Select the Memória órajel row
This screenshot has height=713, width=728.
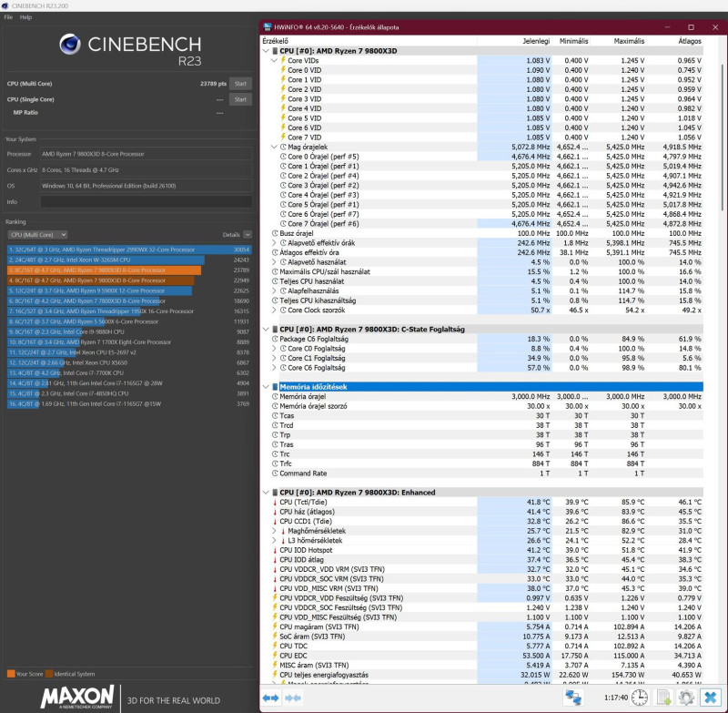point(482,396)
